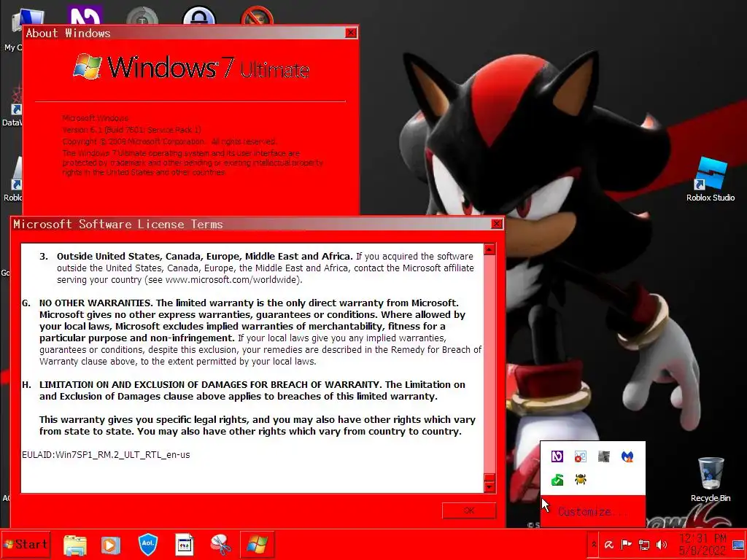Click the Windows 7 Ultimate logo banner
Image resolution: width=747 pixels, height=560 pixels.
[x=192, y=66]
